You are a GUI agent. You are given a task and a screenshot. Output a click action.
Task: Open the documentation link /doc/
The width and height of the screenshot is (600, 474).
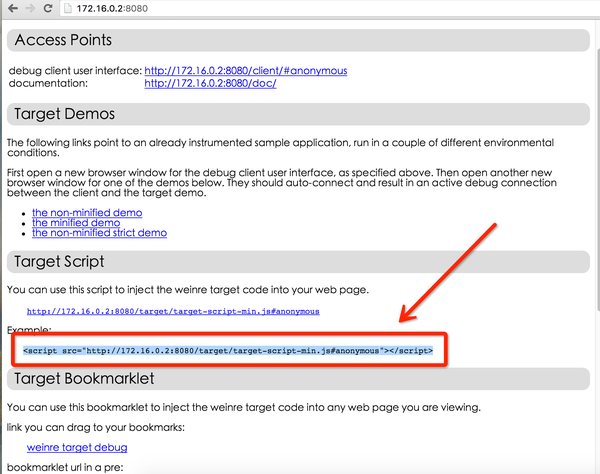coord(210,83)
